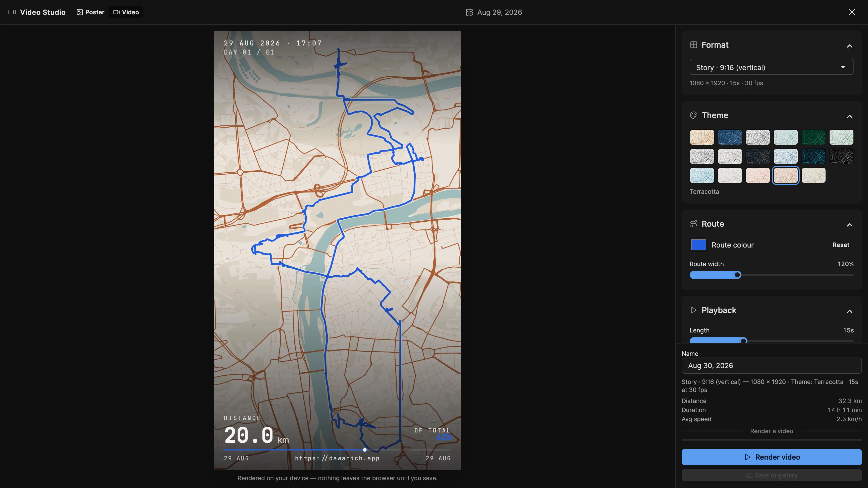The width and height of the screenshot is (868, 488).
Task: Collapse the Theme section
Action: pos(849,116)
